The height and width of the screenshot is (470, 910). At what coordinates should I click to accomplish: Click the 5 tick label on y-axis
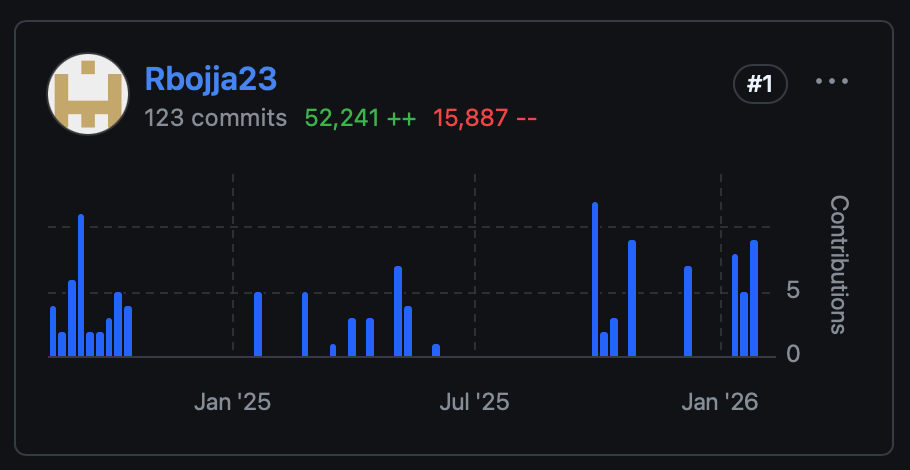(x=793, y=291)
